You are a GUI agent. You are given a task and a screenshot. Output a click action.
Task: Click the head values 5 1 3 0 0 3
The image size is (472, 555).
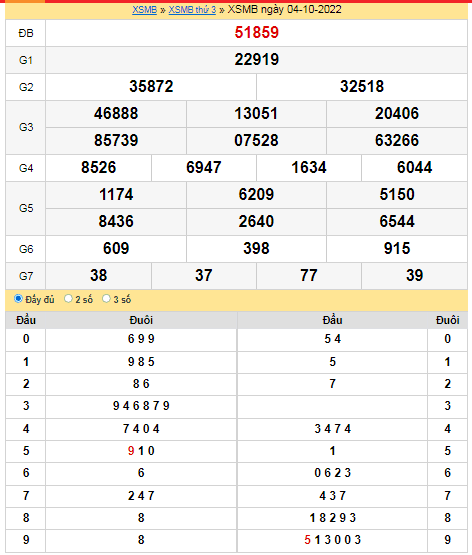point(332,540)
